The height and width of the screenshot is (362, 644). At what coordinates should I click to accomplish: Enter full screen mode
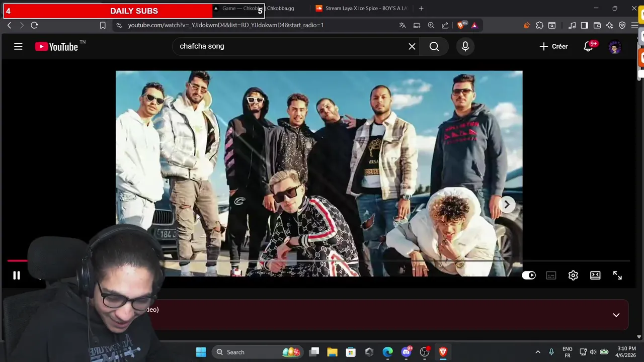point(617,276)
